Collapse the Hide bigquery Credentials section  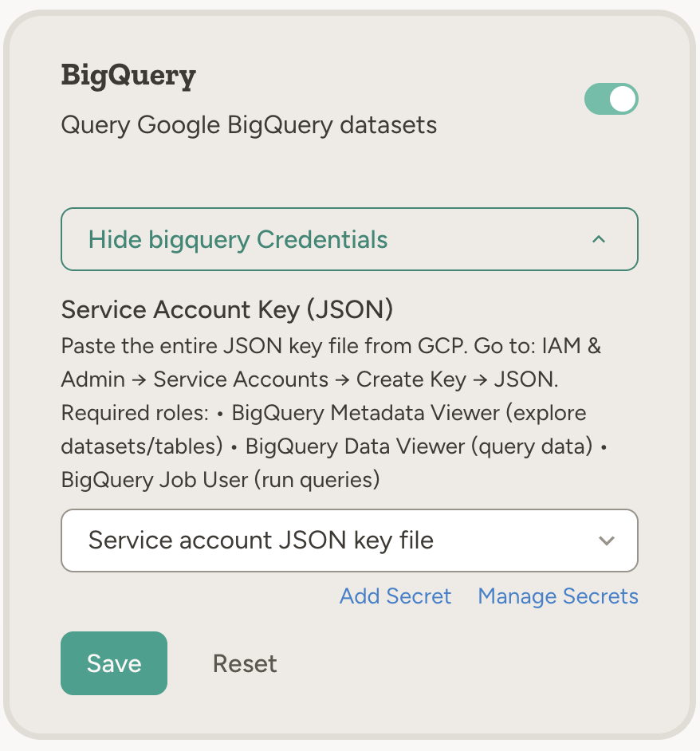tap(348, 239)
